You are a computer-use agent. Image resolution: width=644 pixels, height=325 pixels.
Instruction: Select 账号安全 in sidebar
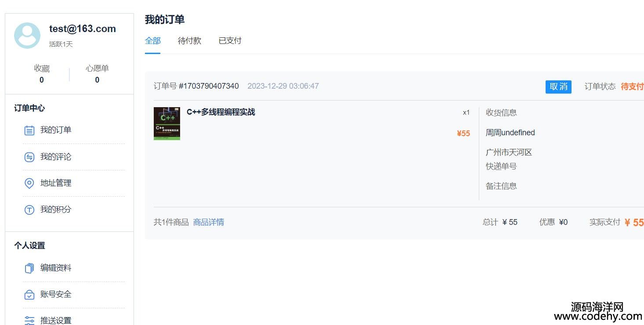pyautogui.click(x=56, y=294)
